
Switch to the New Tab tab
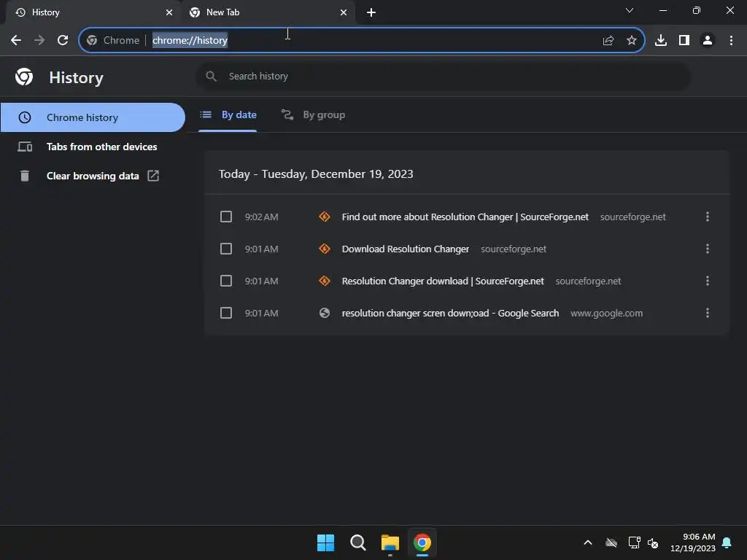pos(268,12)
